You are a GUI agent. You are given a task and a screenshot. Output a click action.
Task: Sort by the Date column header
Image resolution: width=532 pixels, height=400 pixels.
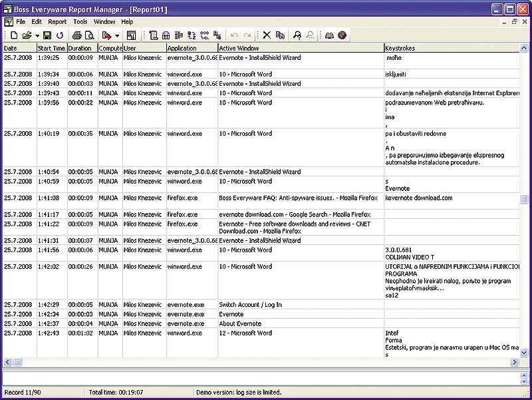click(20, 48)
